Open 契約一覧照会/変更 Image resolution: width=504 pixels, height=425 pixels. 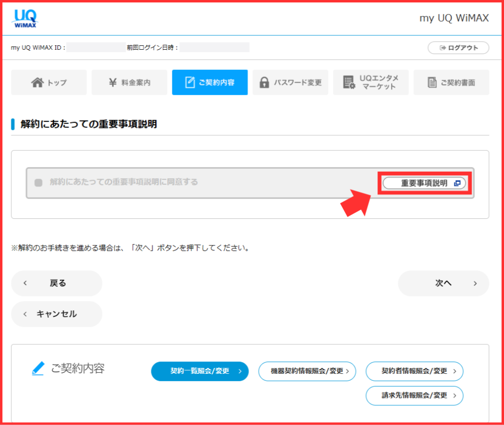(200, 371)
